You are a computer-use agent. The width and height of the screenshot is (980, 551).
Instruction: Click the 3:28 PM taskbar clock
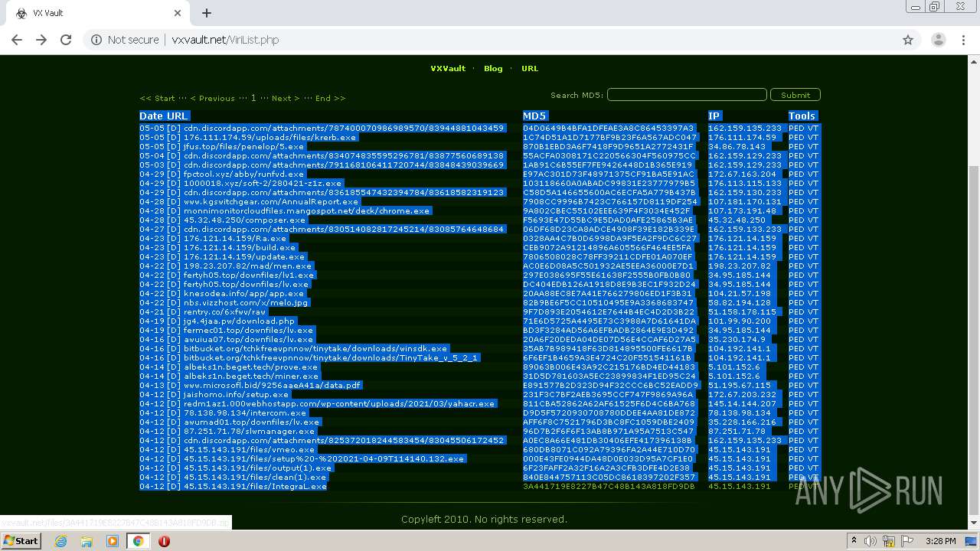click(940, 541)
